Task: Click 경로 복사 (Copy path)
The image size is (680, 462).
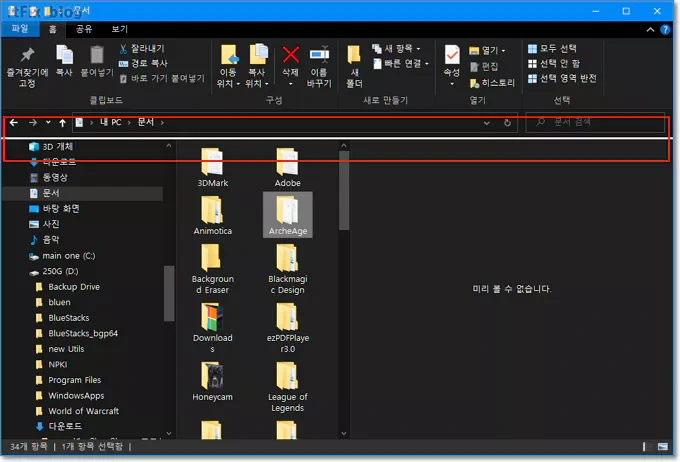Action: [x=143, y=63]
